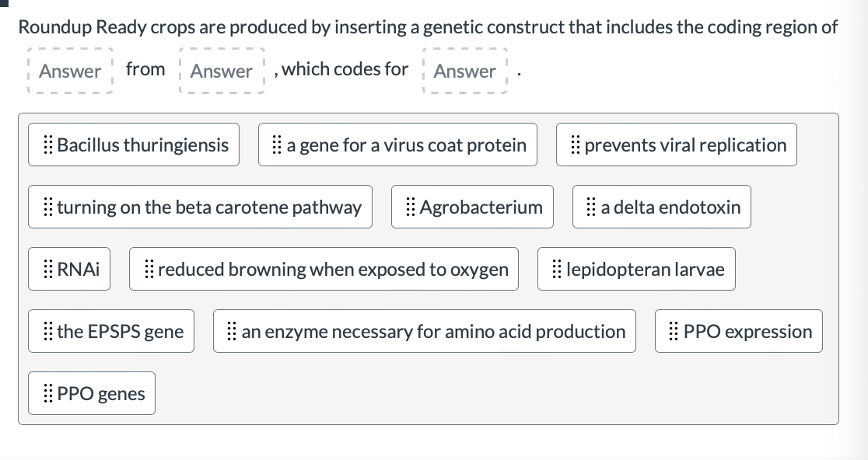Click the first Answer blank before 'from'
This screenshot has width=868, height=460.
point(69,71)
